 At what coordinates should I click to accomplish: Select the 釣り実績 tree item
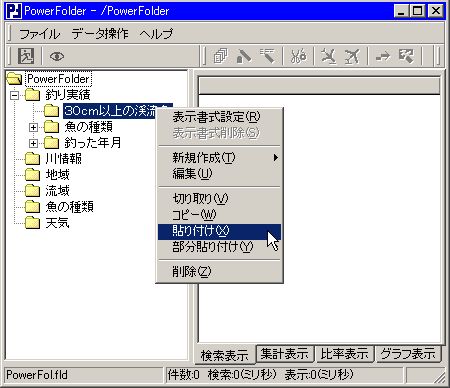68,95
